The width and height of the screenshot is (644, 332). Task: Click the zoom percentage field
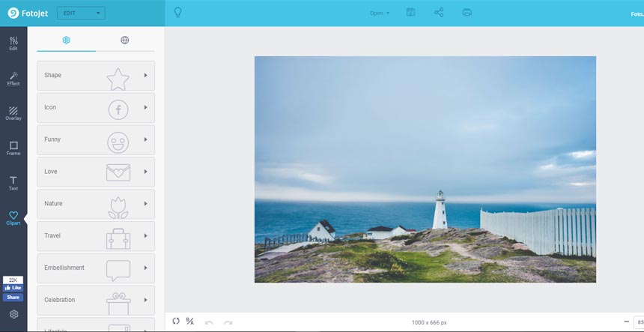[639, 322]
